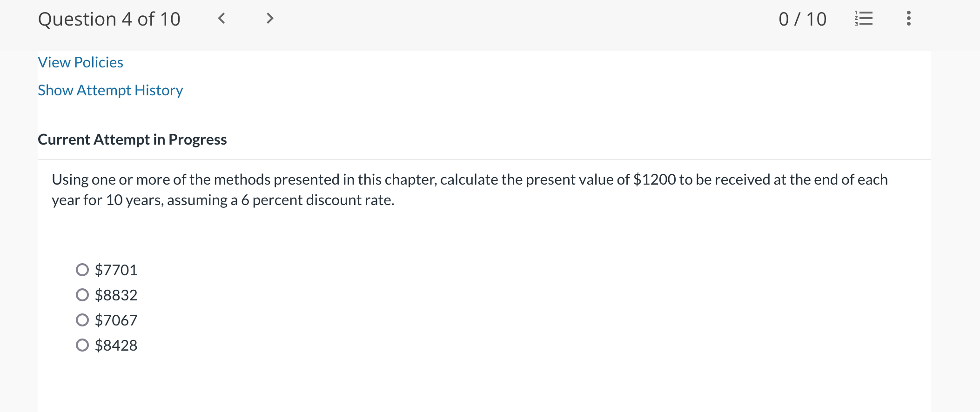Click the 0 / 10 score display
Image resolution: width=980 pixels, height=412 pixels.
point(802,19)
